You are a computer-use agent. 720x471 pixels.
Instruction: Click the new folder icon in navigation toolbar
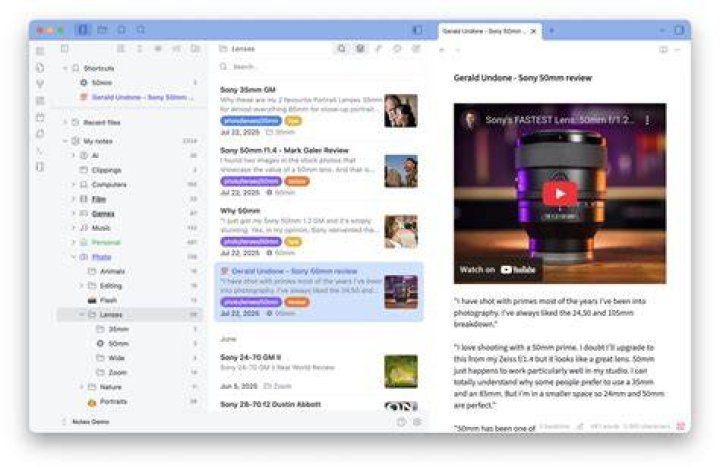(x=195, y=49)
